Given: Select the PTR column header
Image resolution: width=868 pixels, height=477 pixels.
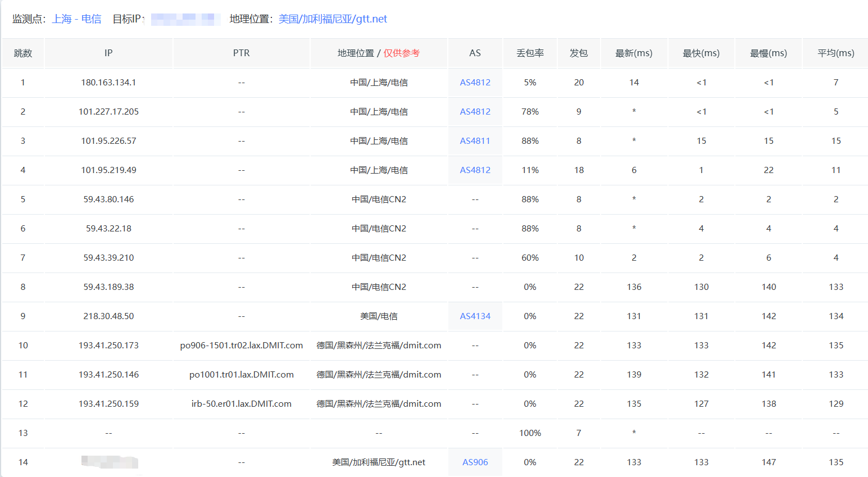Looking at the screenshot, I should click(x=241, y=53).
